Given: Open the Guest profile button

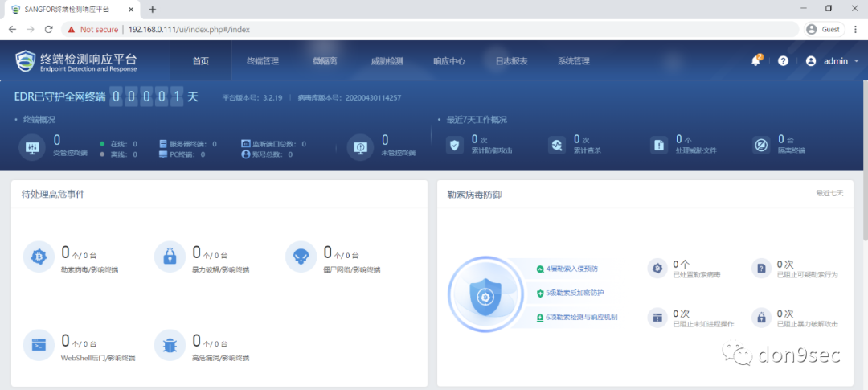Looking at the screenshot, I should pyautogui.click(x=824, y=30).
